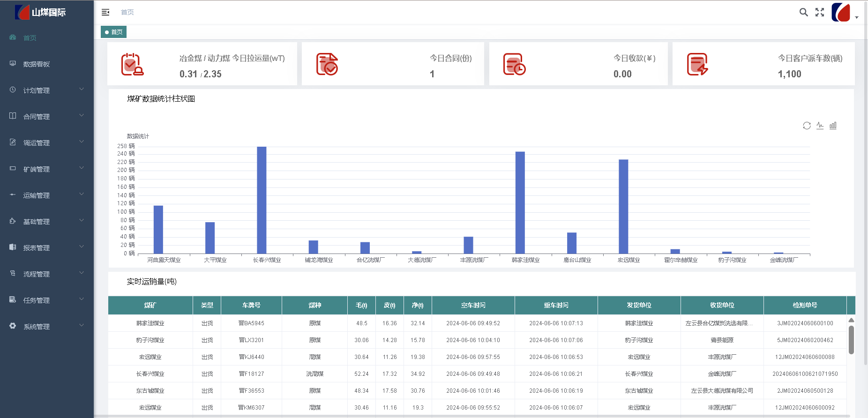
Task: Click today's contracts card icon
Action: [327, 64]
